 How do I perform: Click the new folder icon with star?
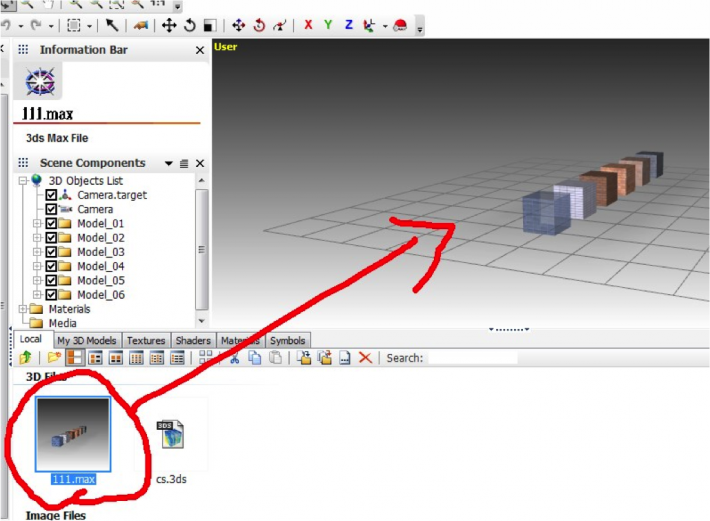(x=54, y=358)
